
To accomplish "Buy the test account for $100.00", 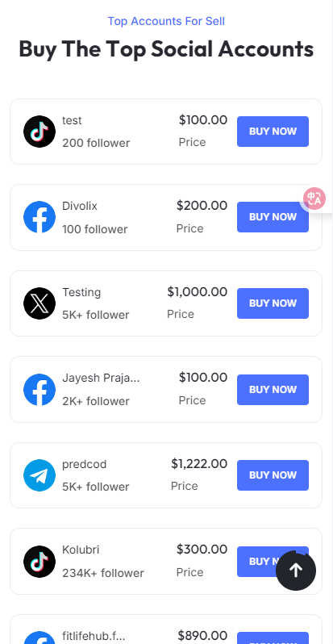I will (x=273, y=132).
